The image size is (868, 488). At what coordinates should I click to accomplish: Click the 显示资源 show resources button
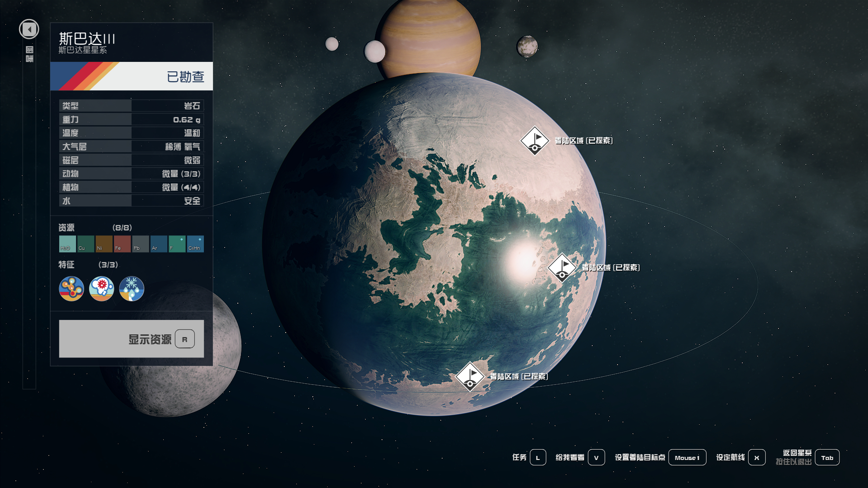coord(132,339)
